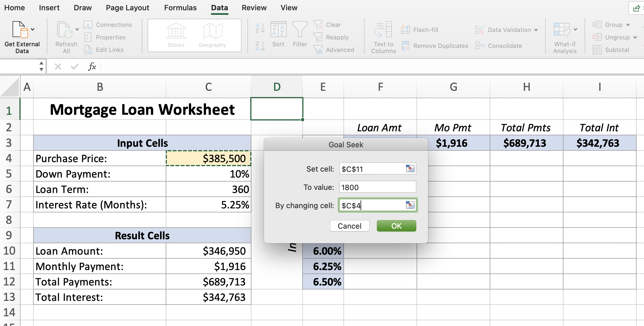Select Interest Rate cell 5.25%
Image resolution: width=644 pixels, height=326 pixels.
click(x=209, y=204)
